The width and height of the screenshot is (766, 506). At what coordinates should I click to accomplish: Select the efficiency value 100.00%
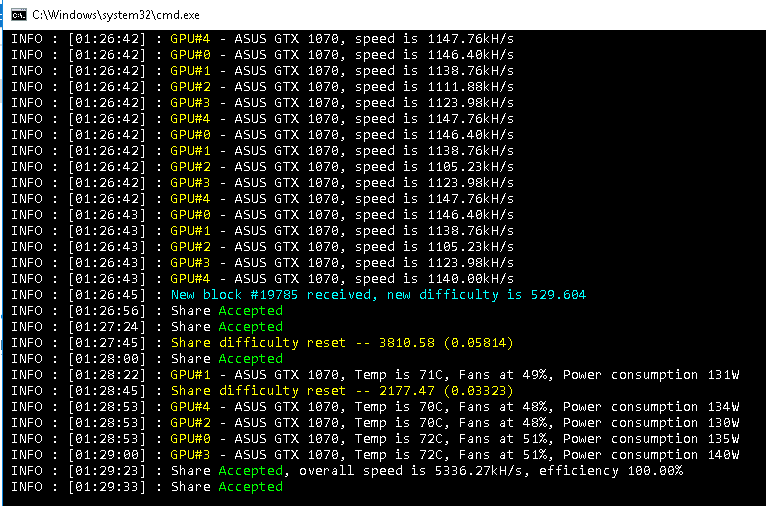point(655,470)
